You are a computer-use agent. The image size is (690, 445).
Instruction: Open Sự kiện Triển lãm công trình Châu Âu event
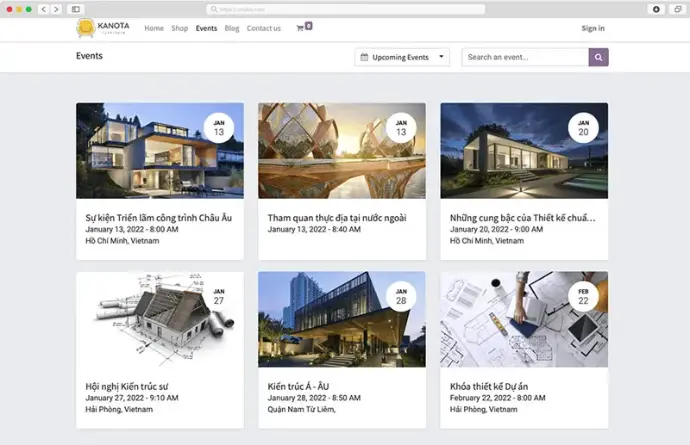coord(158,217)
